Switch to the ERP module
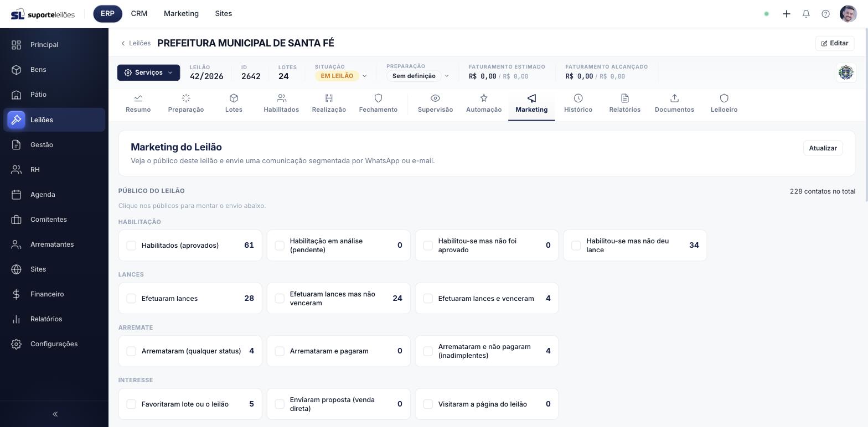 tap(107, 14)
